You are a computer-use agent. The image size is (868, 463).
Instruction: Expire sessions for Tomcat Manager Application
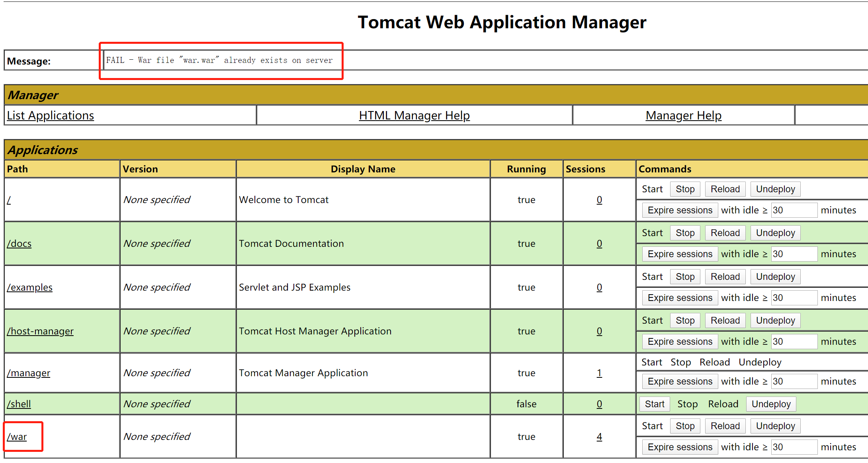click(680, 381)
